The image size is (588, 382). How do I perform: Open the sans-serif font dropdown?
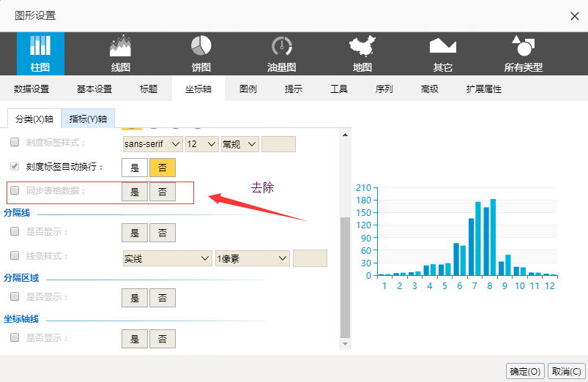click(x=152, y=144)
